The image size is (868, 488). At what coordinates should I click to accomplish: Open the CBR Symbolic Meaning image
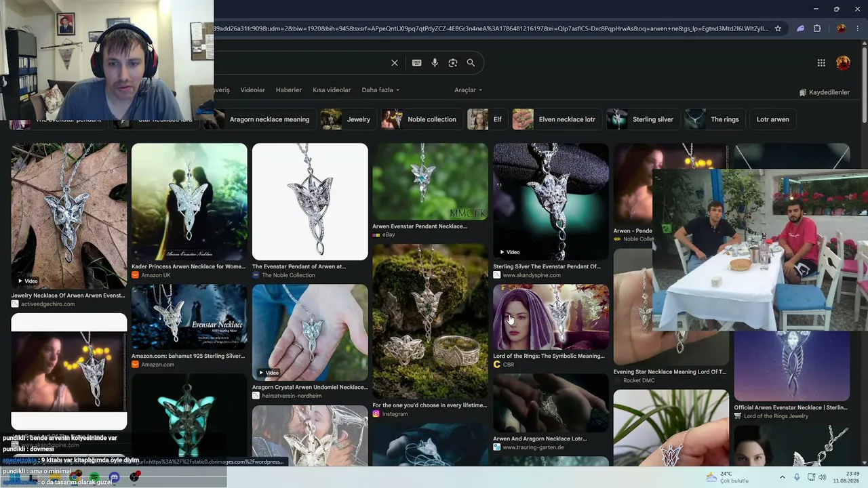(x=551, y=317)
